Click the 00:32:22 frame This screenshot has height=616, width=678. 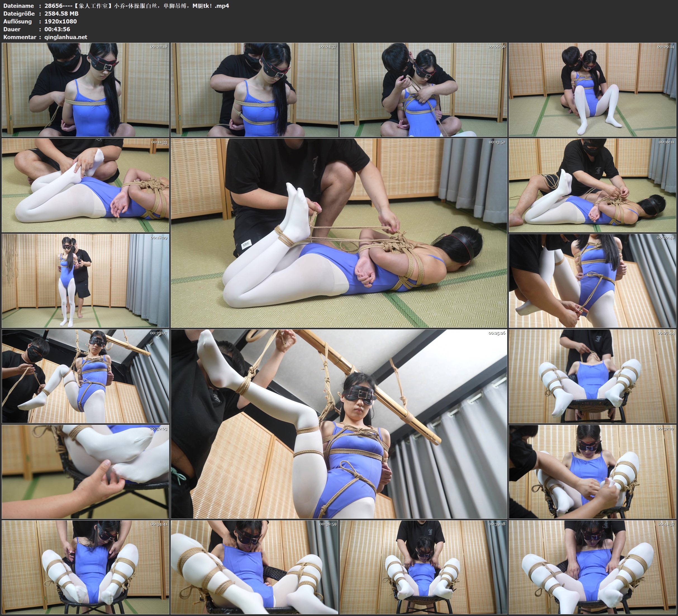(592, 471)
